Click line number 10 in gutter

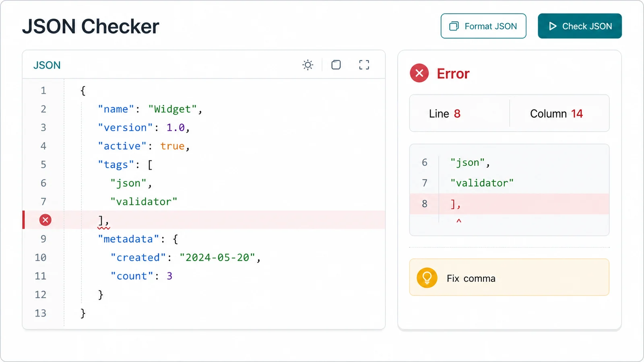[x=41, y=257]
